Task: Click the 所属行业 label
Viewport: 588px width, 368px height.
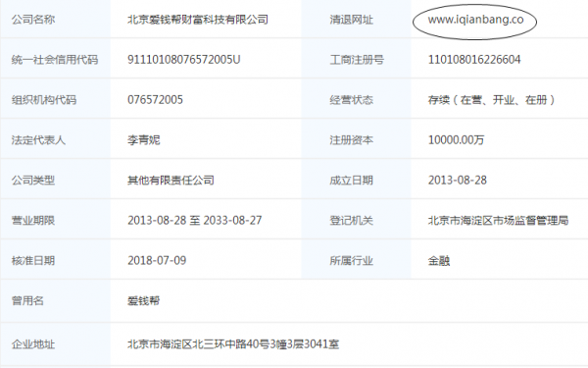Action: 352,261
